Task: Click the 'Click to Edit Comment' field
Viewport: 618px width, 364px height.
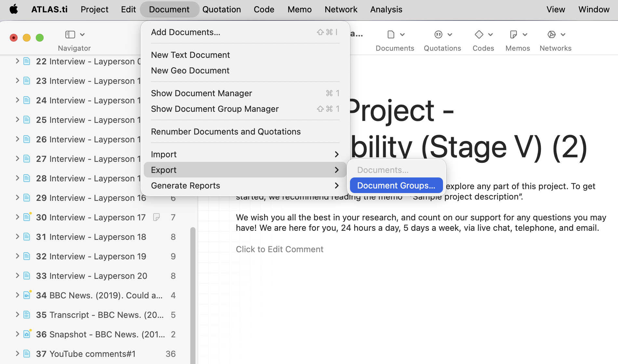Action: (279, 249)
